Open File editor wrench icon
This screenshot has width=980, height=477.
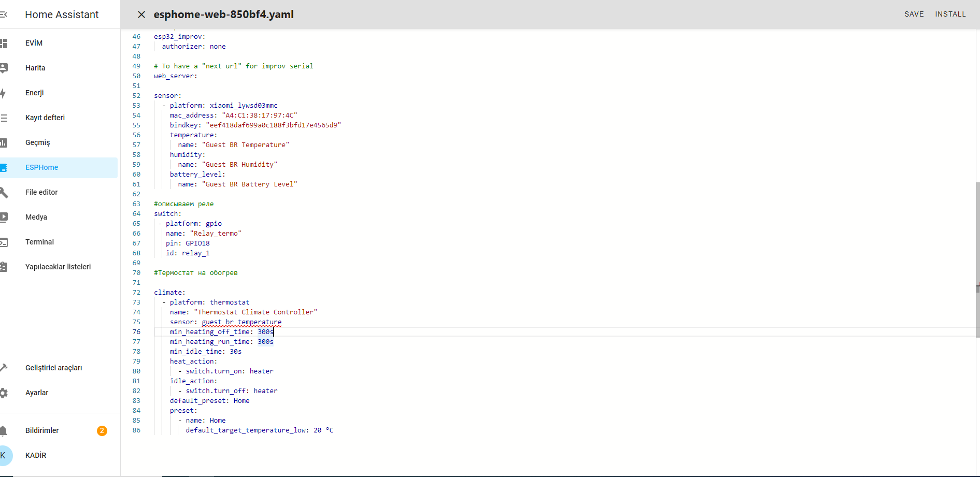(x=4, y=193)
